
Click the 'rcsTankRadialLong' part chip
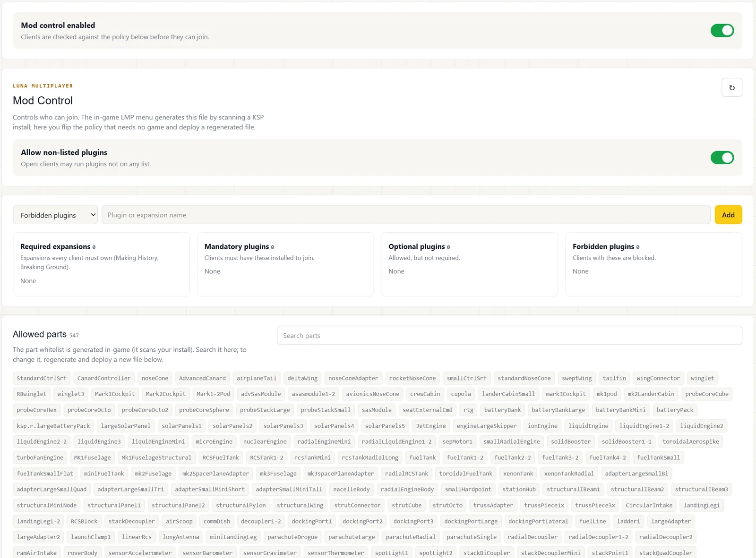[370, 457]
